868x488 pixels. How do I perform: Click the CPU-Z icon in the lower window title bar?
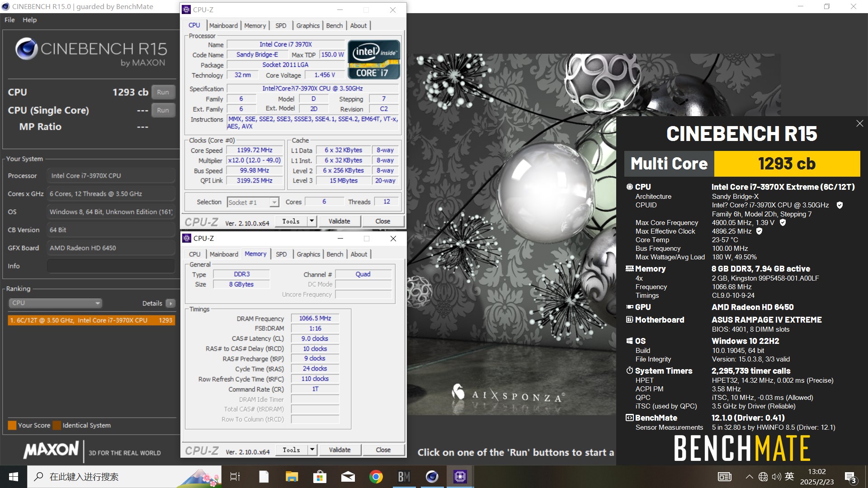click(187, 238)
